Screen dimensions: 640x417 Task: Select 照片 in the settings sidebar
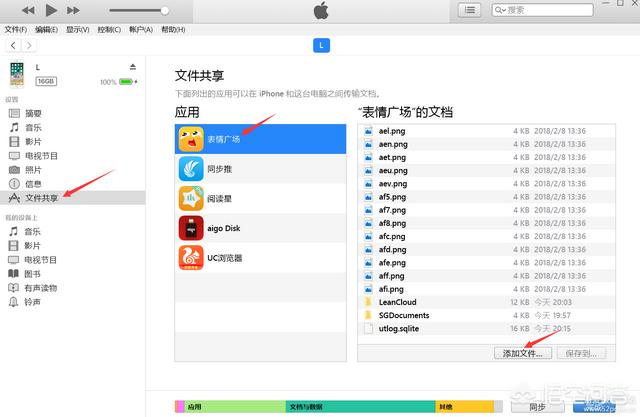coord(33,170)
